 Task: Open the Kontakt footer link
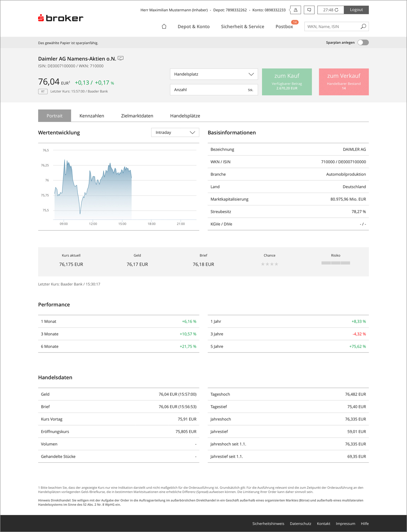324,524
